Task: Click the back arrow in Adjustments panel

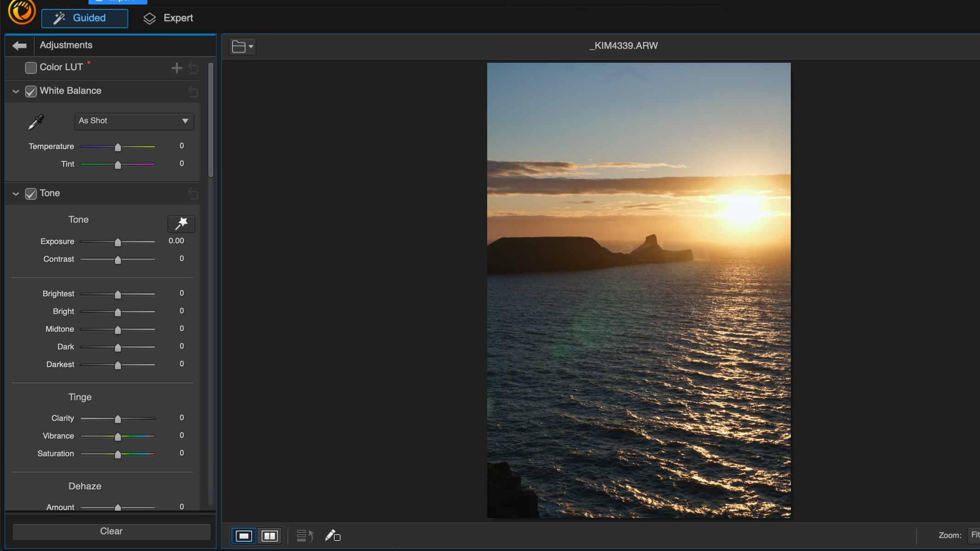Action: [x=19, y=45]
